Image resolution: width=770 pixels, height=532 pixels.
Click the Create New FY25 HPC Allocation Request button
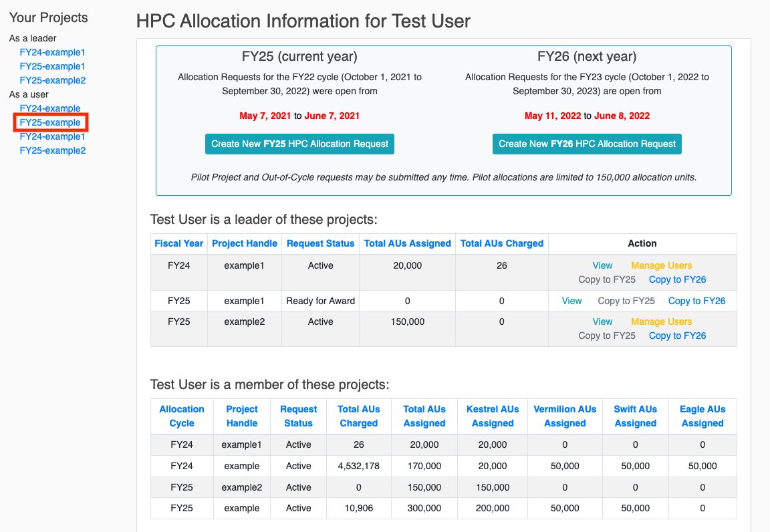coord(299,144)
